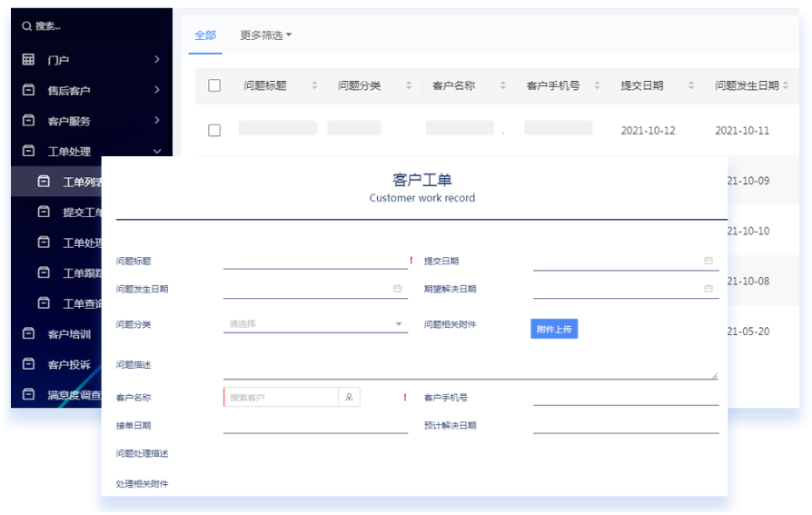Click the search magnifier icon in sidebar
The height and width of the screenshot is (515, 812).
point(26,26)
